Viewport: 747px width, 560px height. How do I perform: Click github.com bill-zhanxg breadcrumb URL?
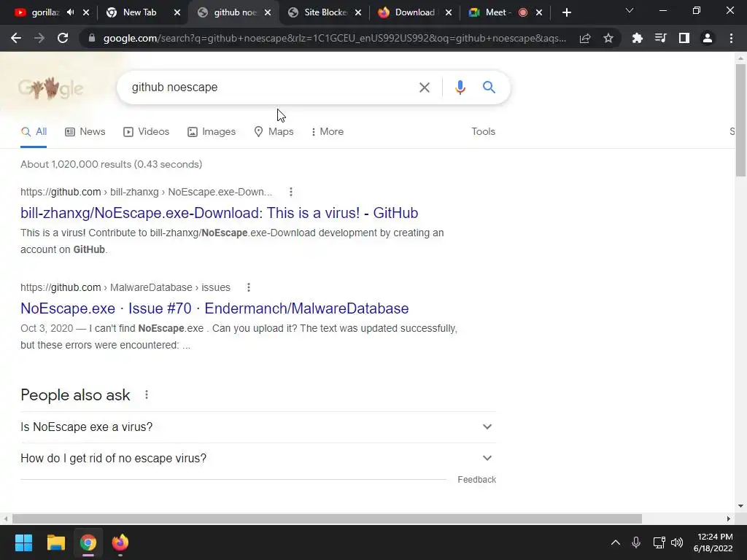click(x=146, y=192)
